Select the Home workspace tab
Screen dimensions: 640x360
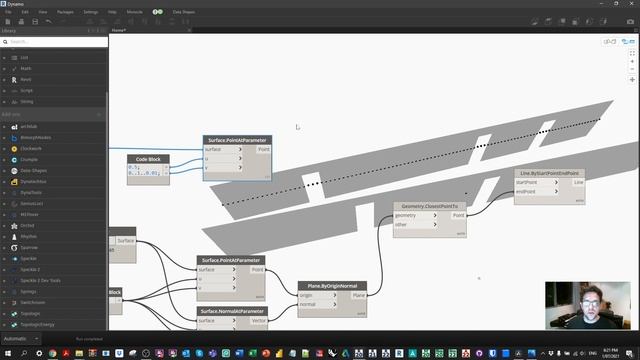coord(119,30)
